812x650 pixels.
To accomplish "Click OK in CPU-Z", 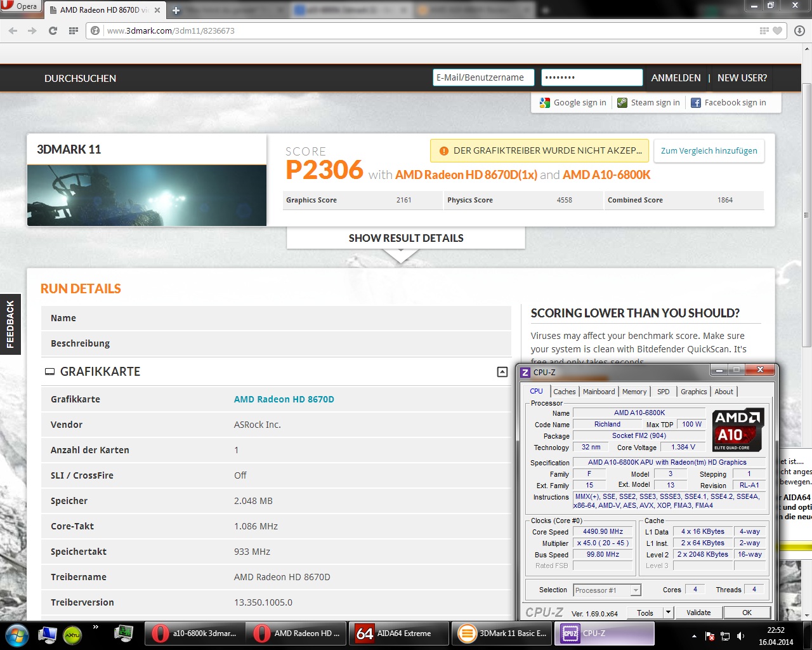I will [x=747, y=613].
